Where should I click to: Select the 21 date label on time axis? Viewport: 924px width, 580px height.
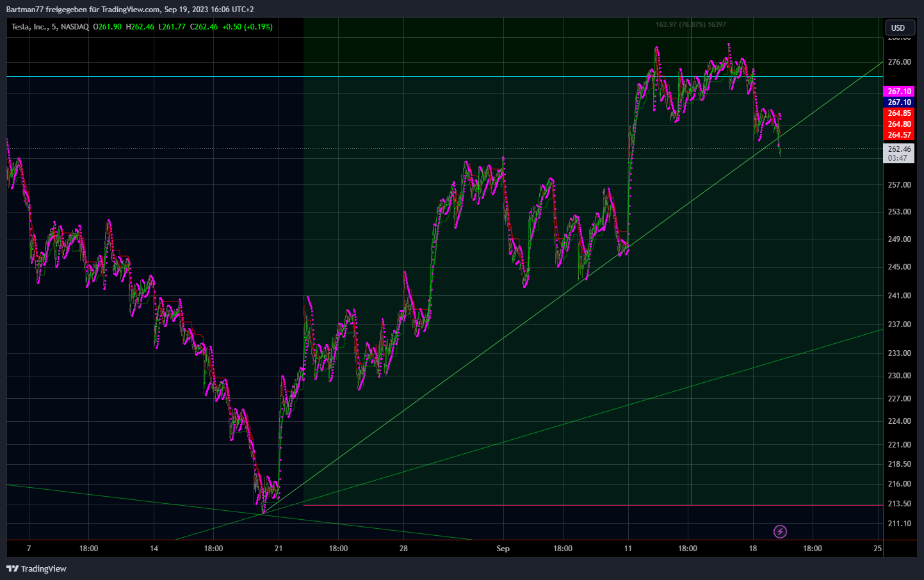[278, 549]
